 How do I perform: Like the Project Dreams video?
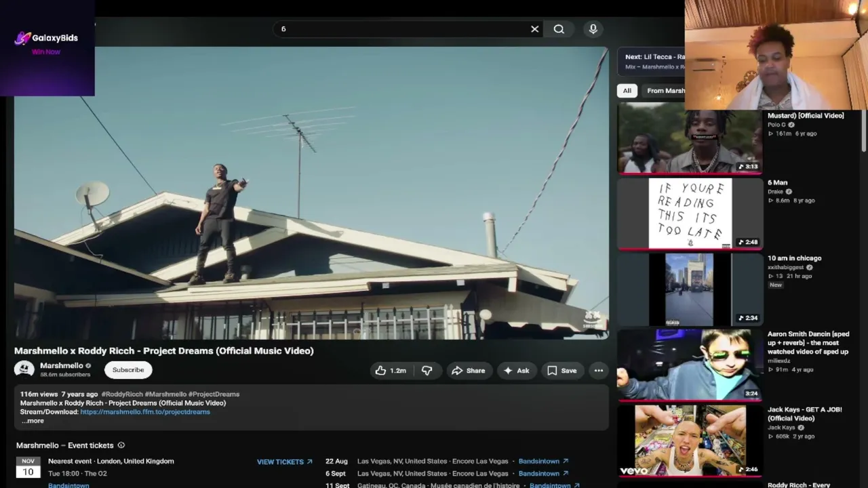click(x=391, y=371)
